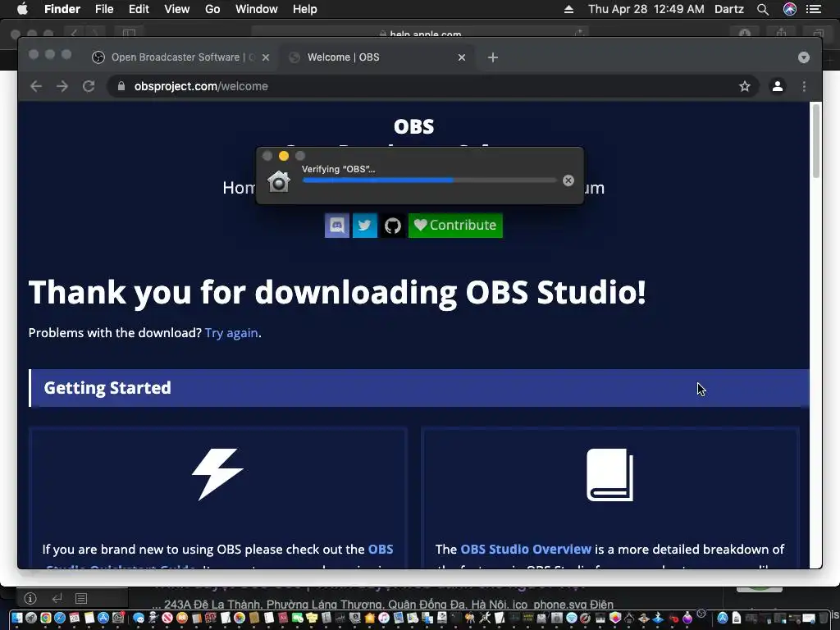
Task: Open a new browser tab
Action: 493,57
